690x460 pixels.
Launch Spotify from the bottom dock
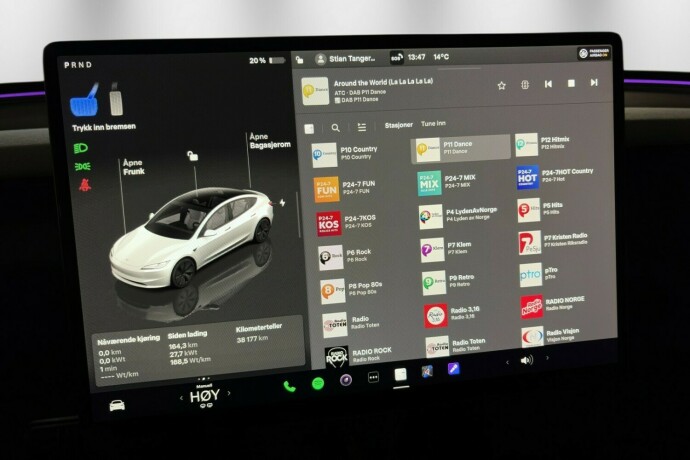point(318,384)
